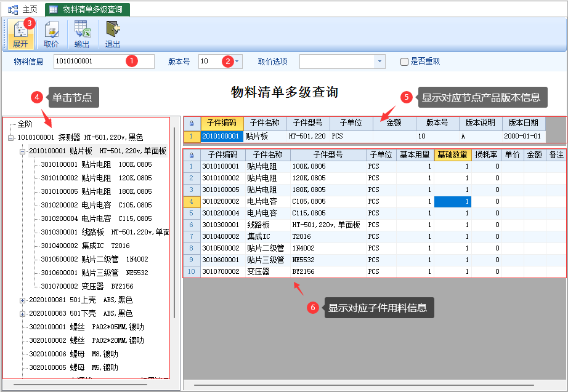
Task: Click the 主页 home tab icon
Action: pyautogui.click(x=13, y=9)
